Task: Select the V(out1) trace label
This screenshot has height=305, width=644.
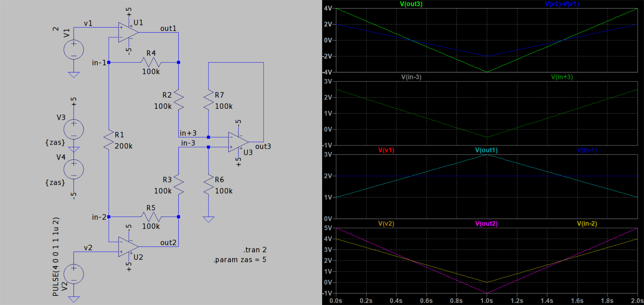Action: coord(487,150)
